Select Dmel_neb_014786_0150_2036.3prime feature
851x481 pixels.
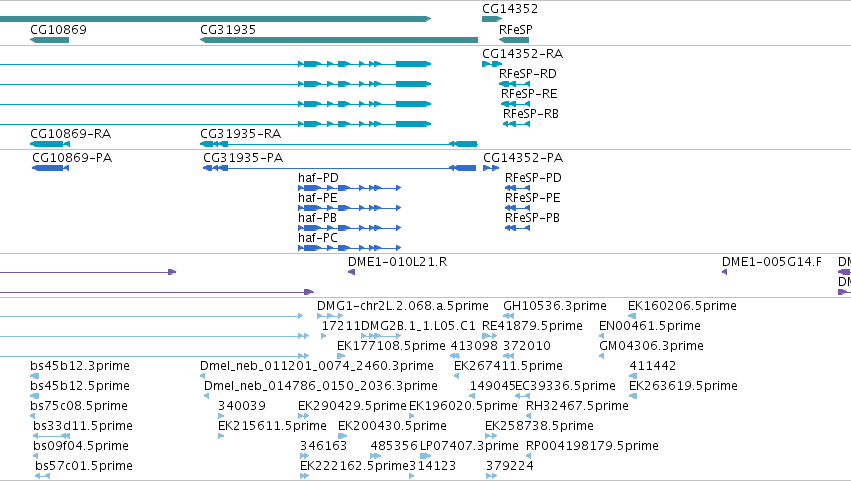coord(206,396)
